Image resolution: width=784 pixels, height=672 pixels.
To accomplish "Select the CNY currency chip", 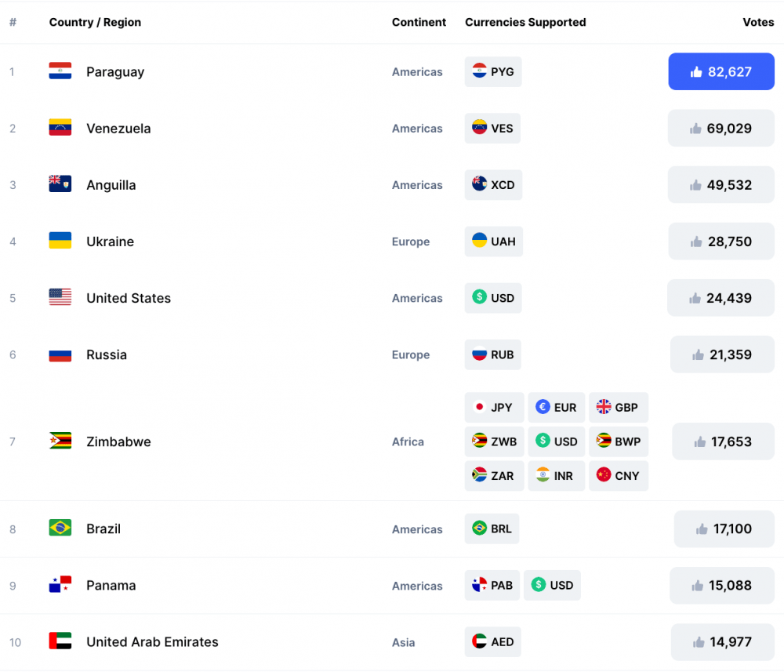I will pos(619,475).
